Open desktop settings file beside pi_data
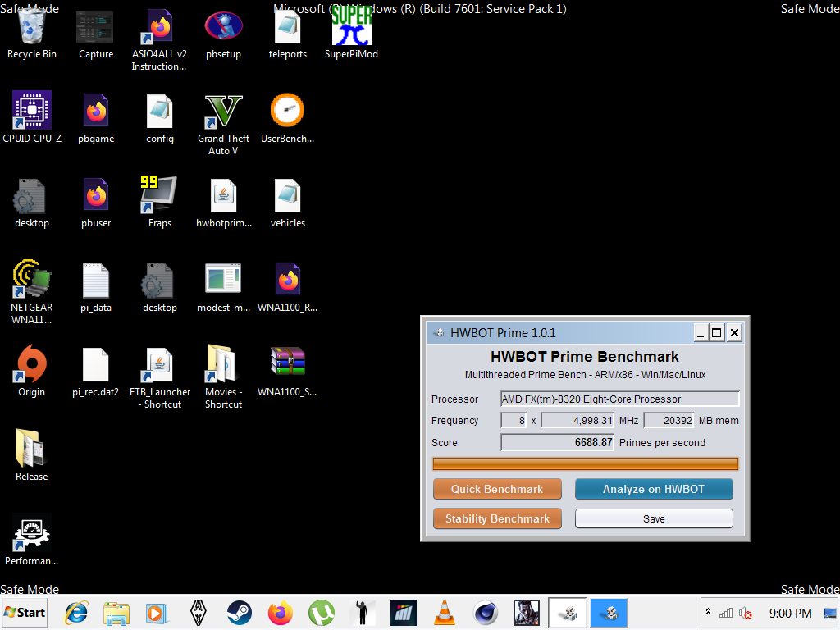Image resolution: width=840 pixels, height=630 pixels. pyautogui.click(x=160, y=287)
